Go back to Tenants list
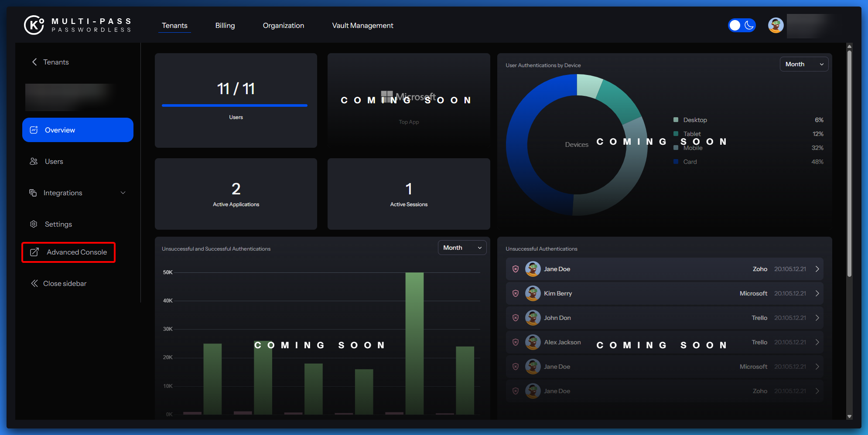The height and width of the screenshot is (435, 868). (50, 62)
